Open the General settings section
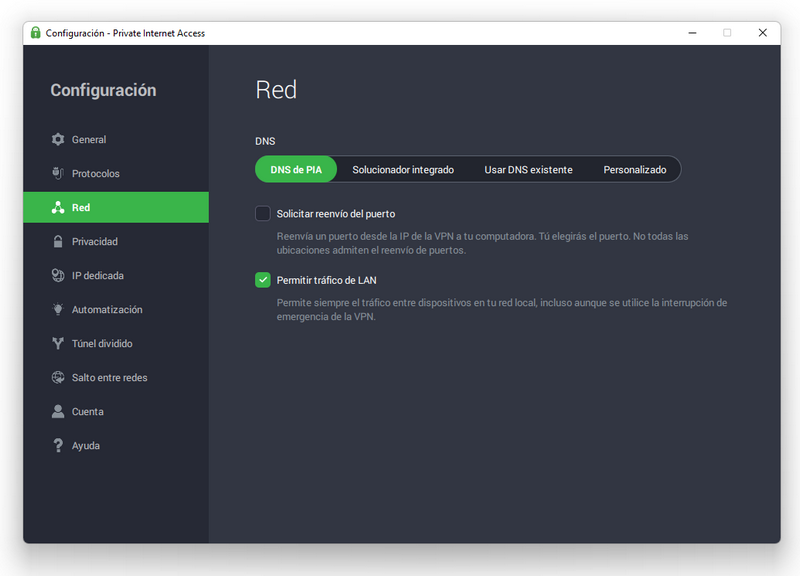Image resolution: width=800 pixels, height=576 pixels. click(116, 139)
